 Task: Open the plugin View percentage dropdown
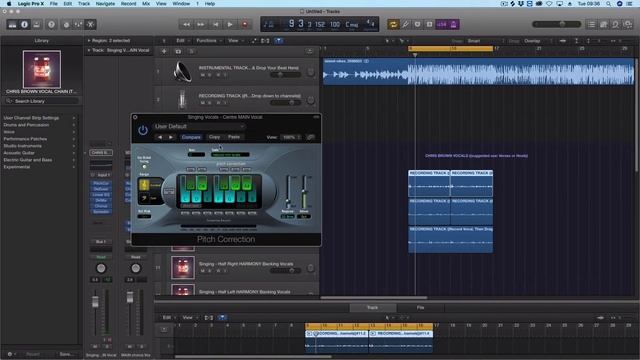291,137
